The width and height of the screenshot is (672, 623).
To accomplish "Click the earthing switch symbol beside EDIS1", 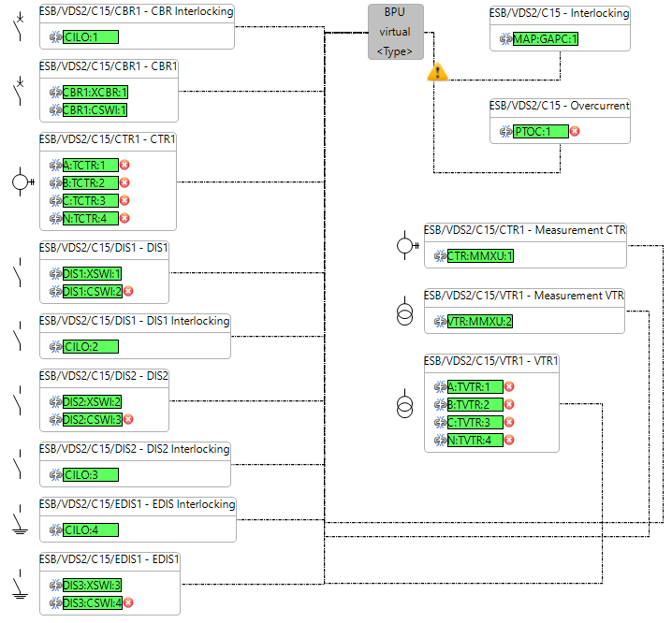I will pyautogui.click(x=18, y=584).
